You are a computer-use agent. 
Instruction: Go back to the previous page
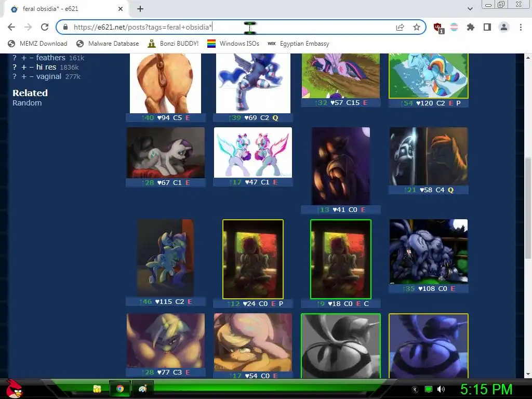click(x=11, y=27)
